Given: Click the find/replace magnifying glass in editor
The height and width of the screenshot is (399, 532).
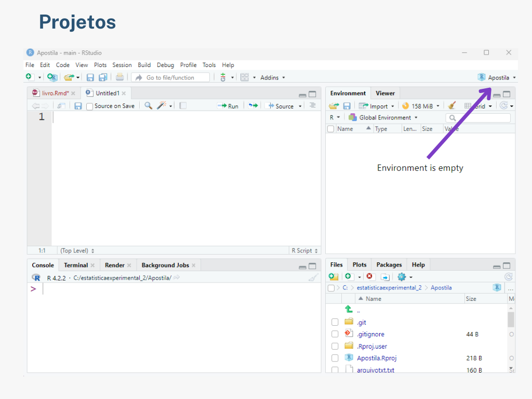Looking at the screenshot, I should click(x=149, y=106).
